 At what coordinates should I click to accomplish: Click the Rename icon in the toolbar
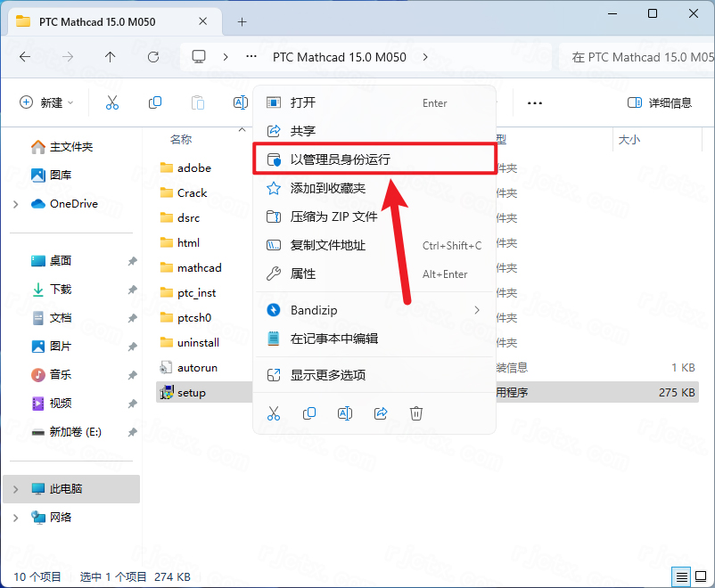pos(240,102)
